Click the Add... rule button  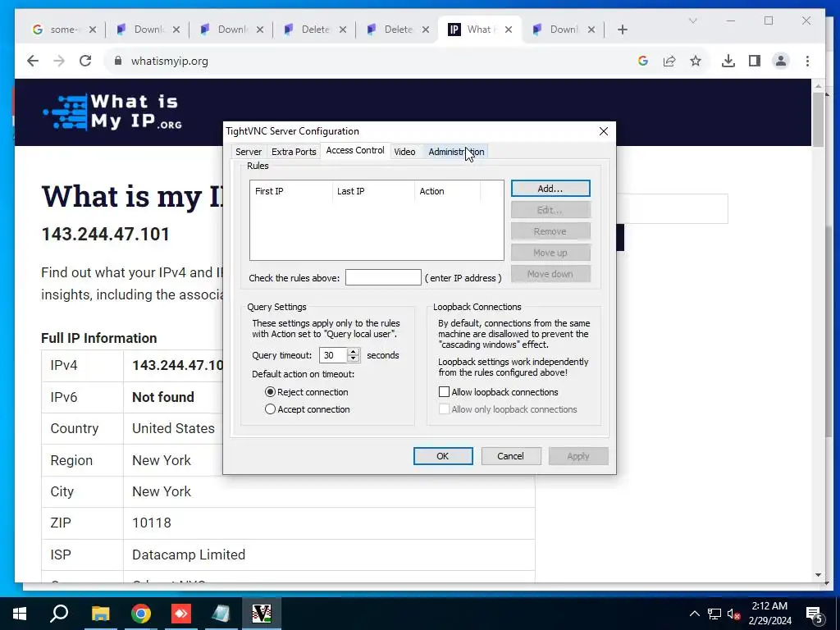550,189
